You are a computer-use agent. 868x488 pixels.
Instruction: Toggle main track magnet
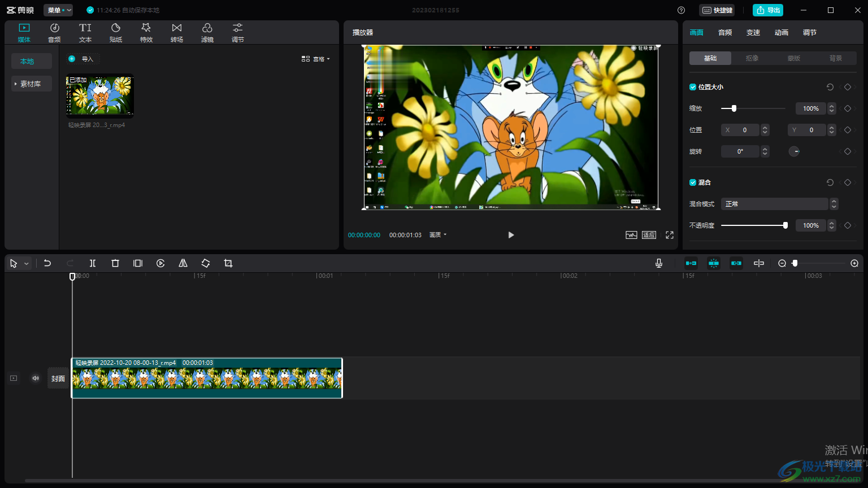691,263
